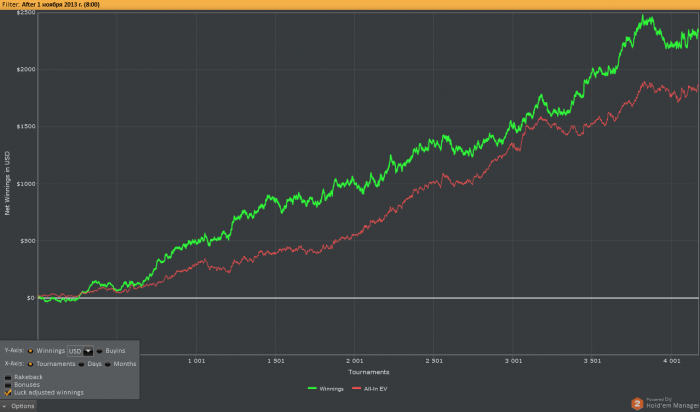Click the $1500 y-axis label

[25, 127]
